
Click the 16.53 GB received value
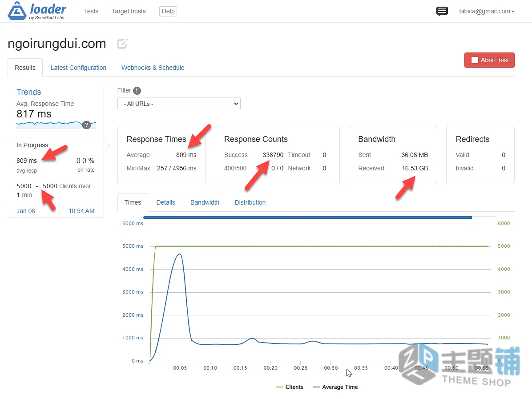pos(415,168)
